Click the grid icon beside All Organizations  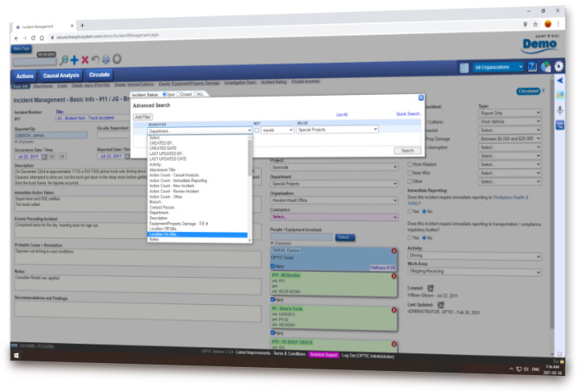[x=464, y=68]
